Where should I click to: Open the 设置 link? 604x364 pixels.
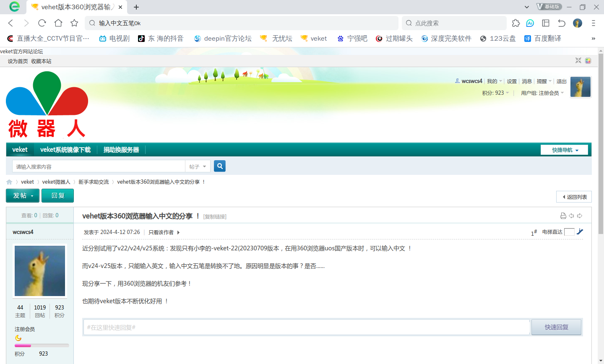[512, 81]
